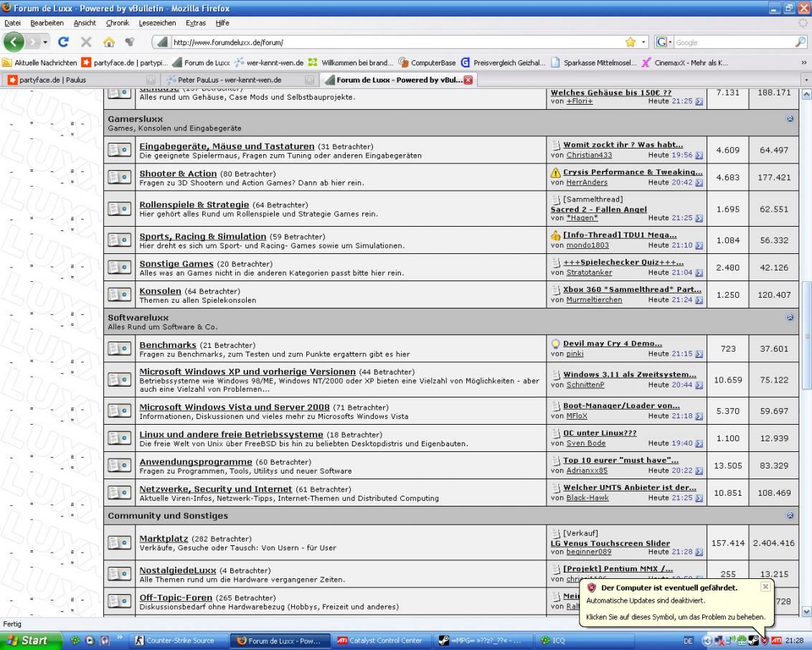Image resolution: width=812 pixels, height=650 pixels.
Task: Collapse the Community und Sonstiges category
Action: (790, 515)
